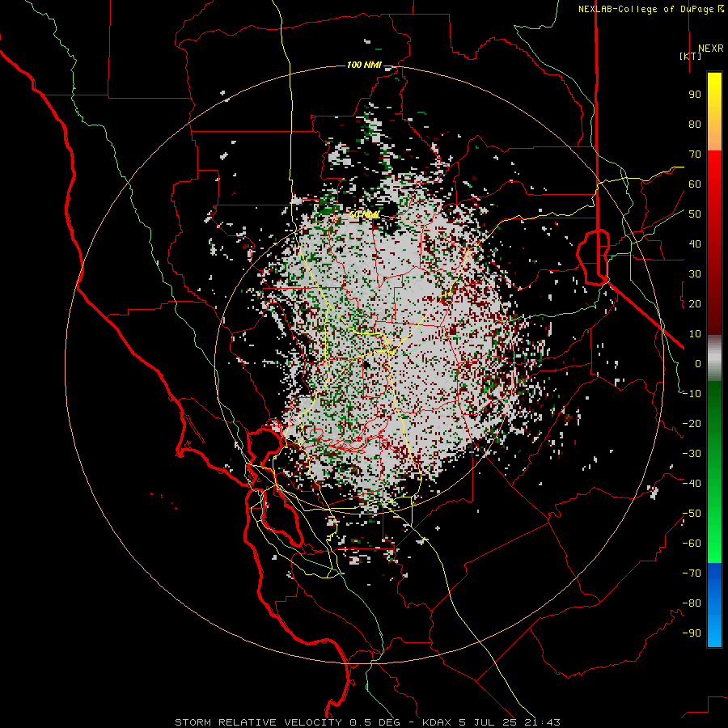Screen dimensions: 728x728
Task: Select the -10 value on the velocity scale
Action: coord(692,394)
